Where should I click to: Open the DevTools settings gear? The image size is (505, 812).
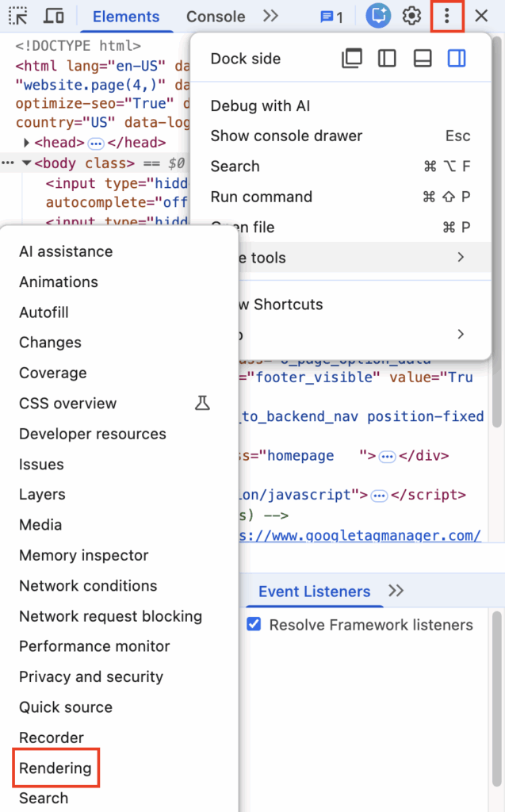click(413, 16)
